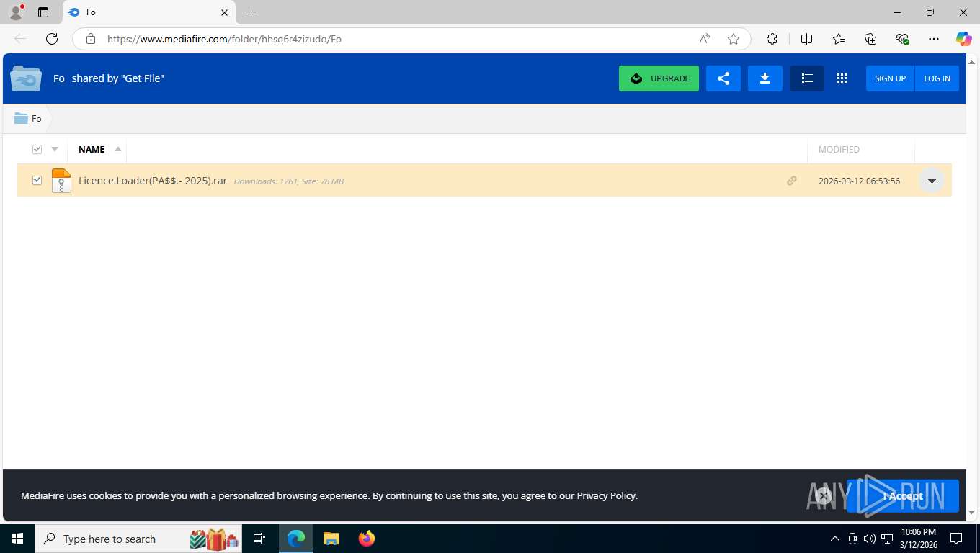Open the Fo breadcrumb folder
The width and height of the screenshot is (980, 553).
coord(28,118)
